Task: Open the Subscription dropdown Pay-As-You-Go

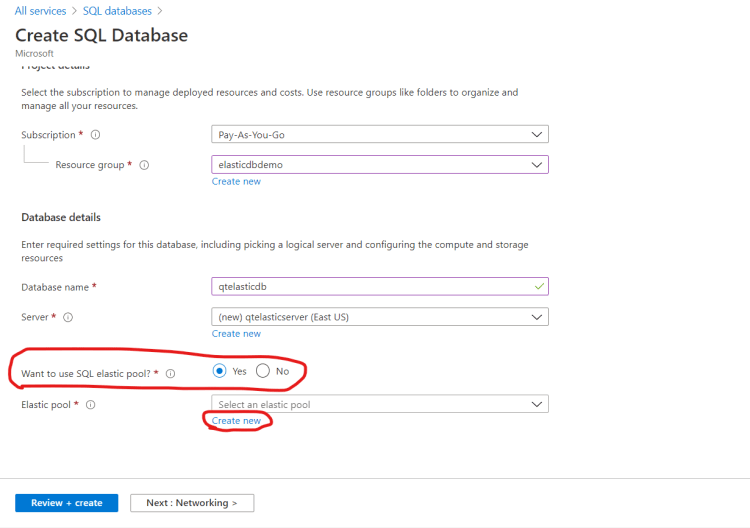Action: (x=380, y=134)
